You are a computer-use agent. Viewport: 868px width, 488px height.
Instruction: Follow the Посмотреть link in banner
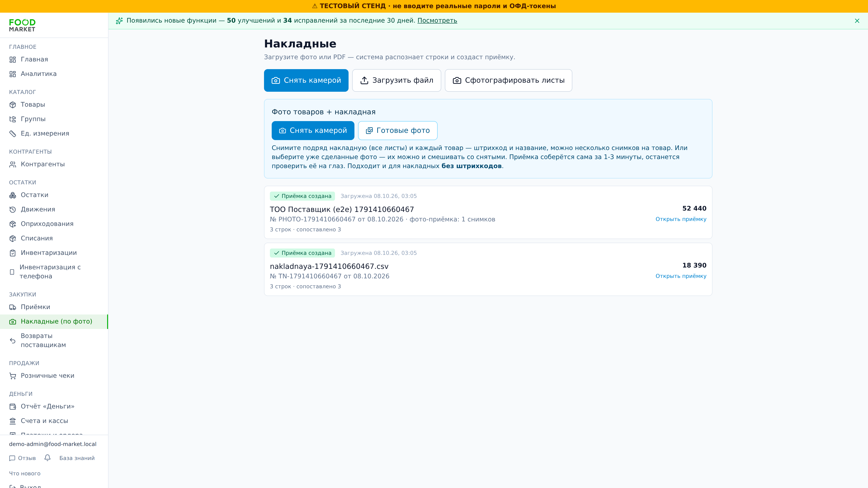437,21
